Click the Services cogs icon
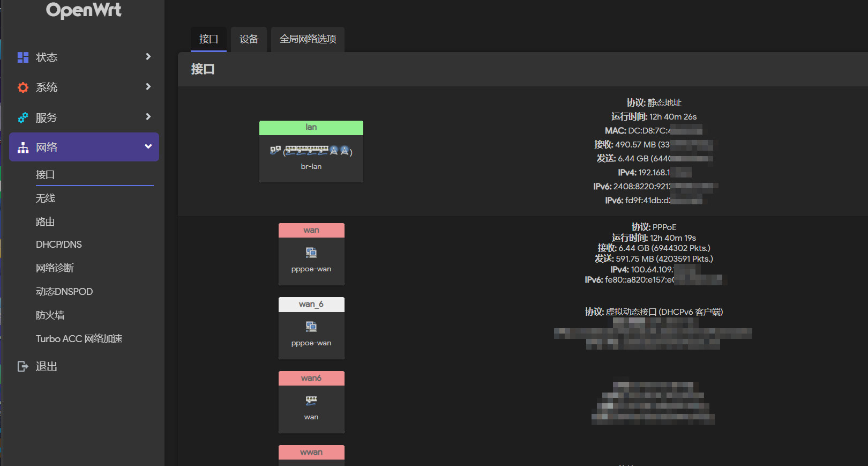 coord(23,117)
